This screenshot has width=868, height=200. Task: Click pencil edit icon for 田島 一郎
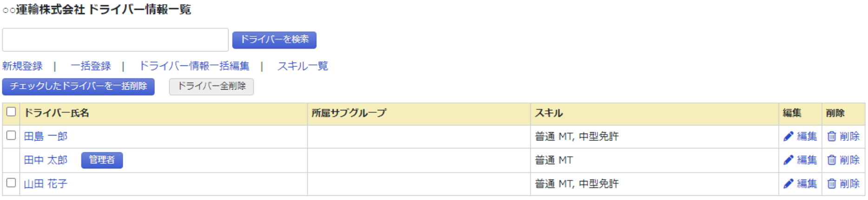[789, 136]
